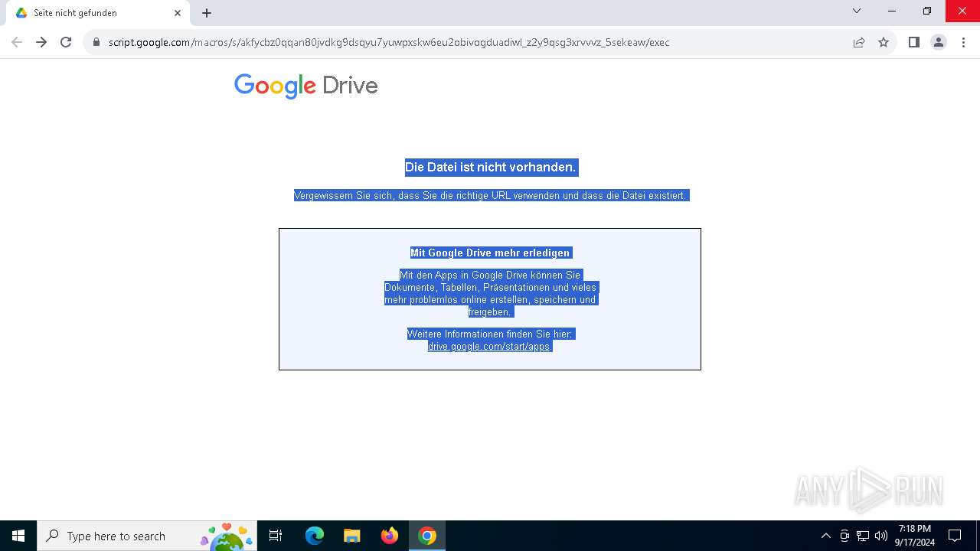Image resolution: width=980 pixels, height=551 pixels.
Task: Launch Firefox from taskbar
Action: point(390,536)
